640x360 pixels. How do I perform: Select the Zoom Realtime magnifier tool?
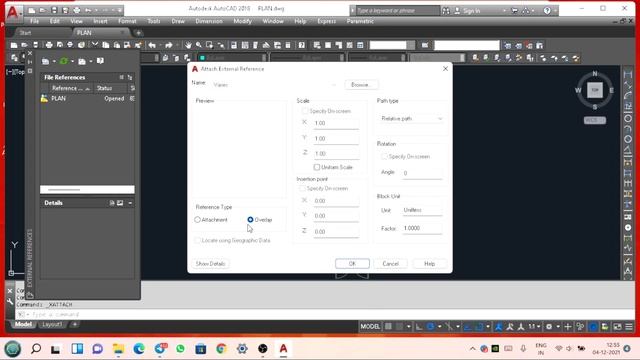[x=198, y=45]
